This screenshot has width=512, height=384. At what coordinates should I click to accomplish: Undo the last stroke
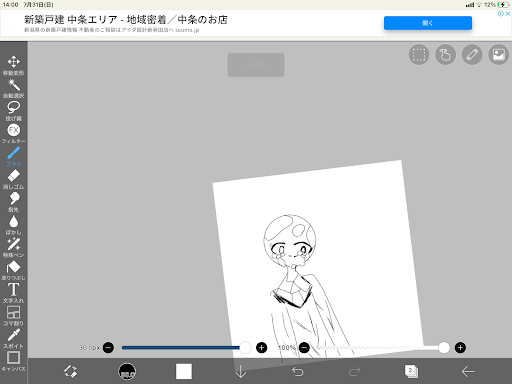click(x=297, y=371)
